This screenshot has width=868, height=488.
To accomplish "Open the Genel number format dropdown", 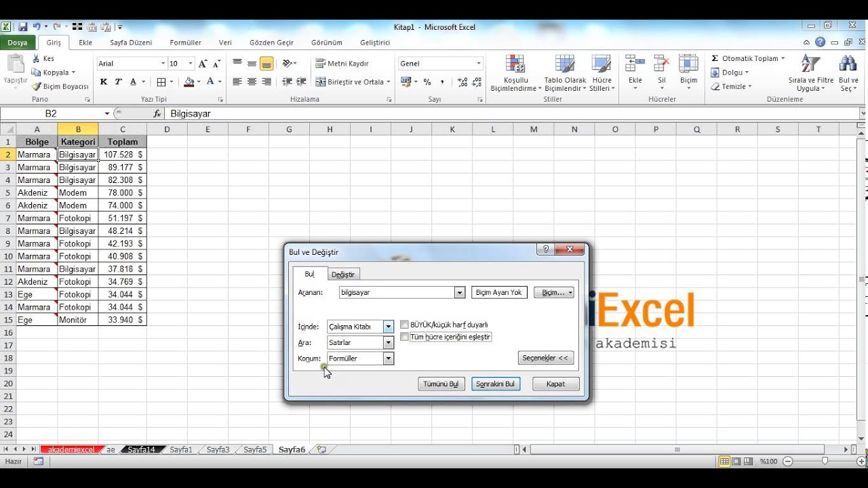I will 479,64.
